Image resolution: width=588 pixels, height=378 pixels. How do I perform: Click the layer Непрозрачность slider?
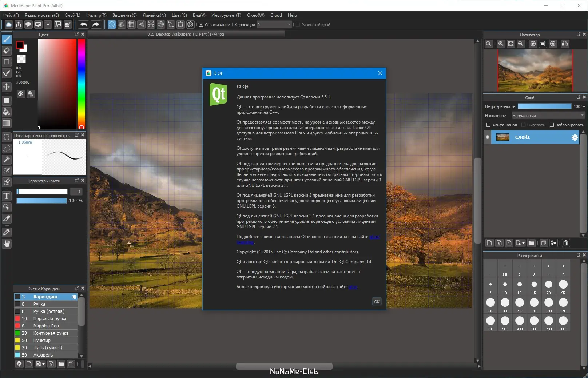(x=545, y=106)
